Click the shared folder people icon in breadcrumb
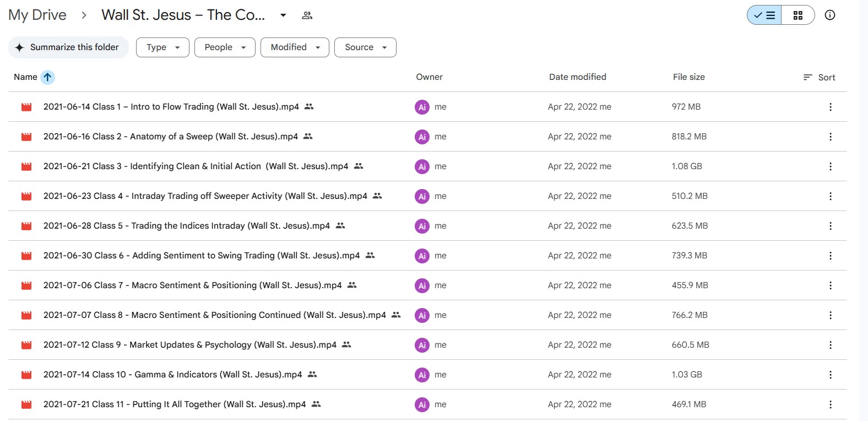 (x=307, y=15)
